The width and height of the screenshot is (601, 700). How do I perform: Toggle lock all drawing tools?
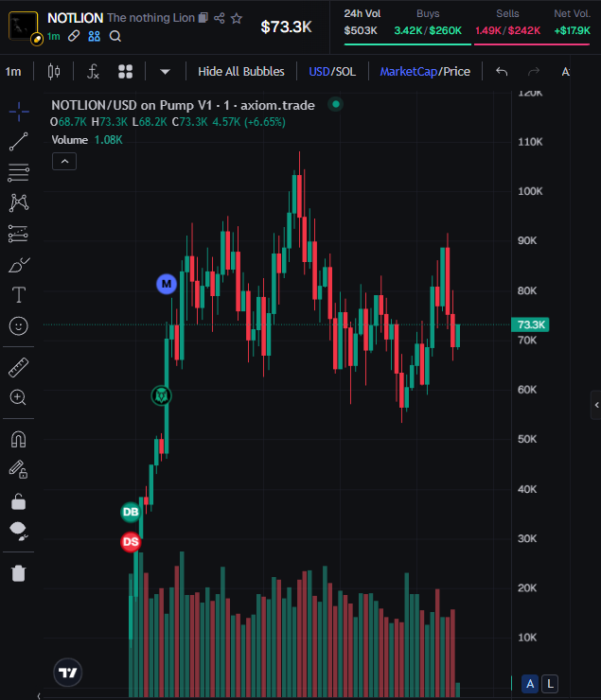tap(18, 501)
